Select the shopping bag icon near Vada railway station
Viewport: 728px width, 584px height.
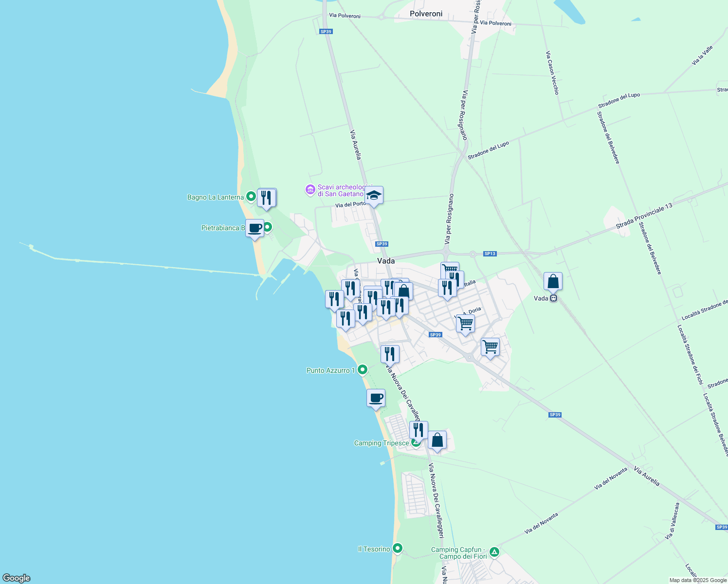pos(552,281)
